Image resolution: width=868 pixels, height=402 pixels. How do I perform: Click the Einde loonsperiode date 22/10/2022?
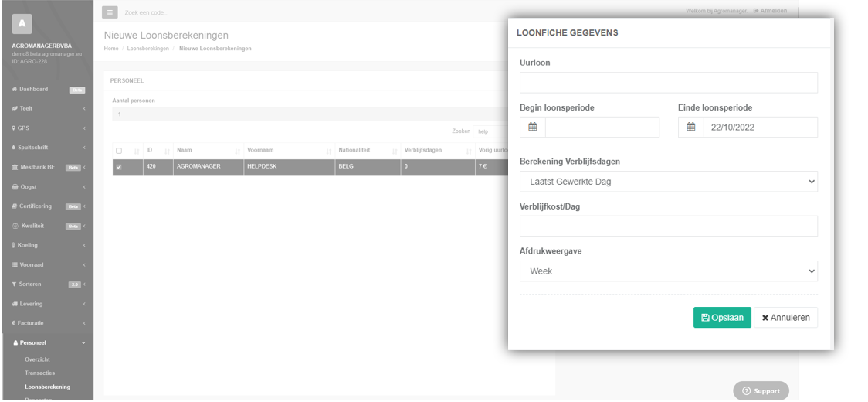[x=761, y=127]
